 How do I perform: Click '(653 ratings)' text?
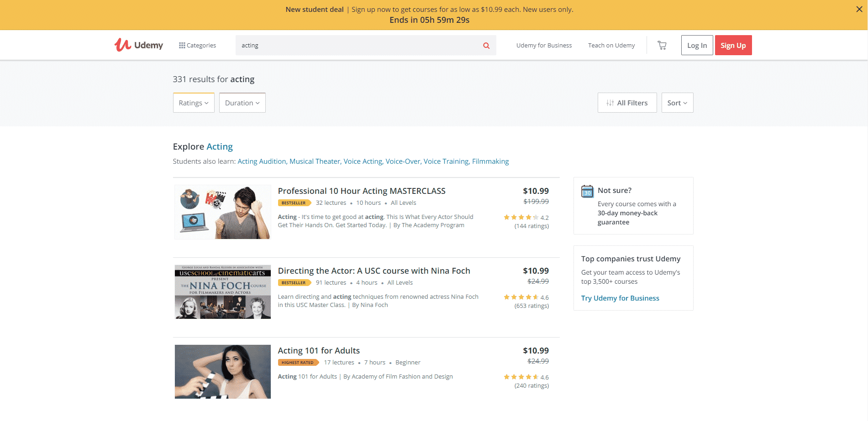(531, 306)
